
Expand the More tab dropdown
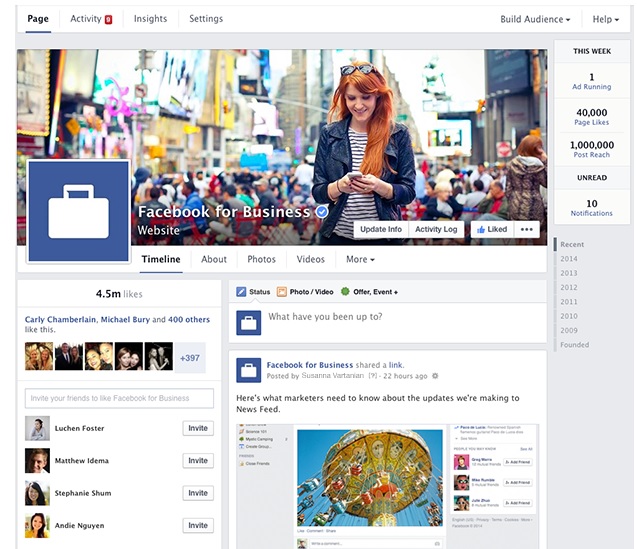pyautogui.click(x=360, y=259)
